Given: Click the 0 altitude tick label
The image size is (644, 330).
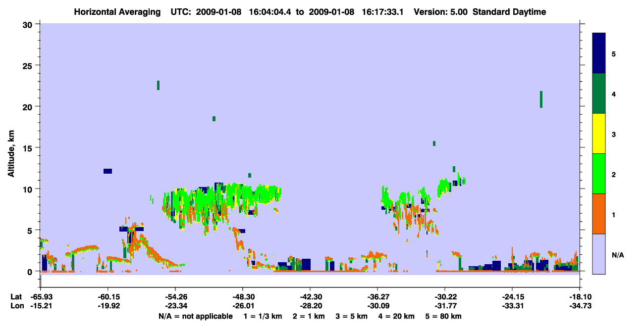Looking at the screenshot, I should click(31, 271).
